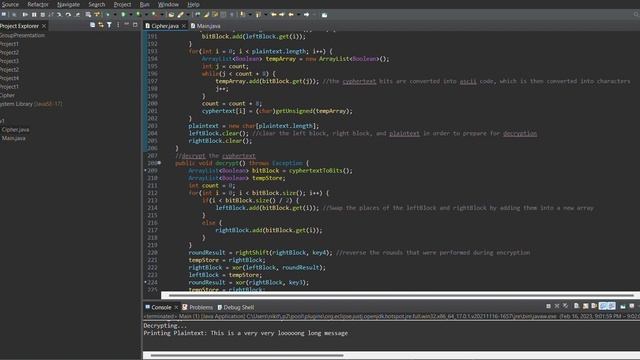Image resolution: width=640 pixels, height=360 pixels.
Task: Click the Resume debug icon
Action: (25, 14)
